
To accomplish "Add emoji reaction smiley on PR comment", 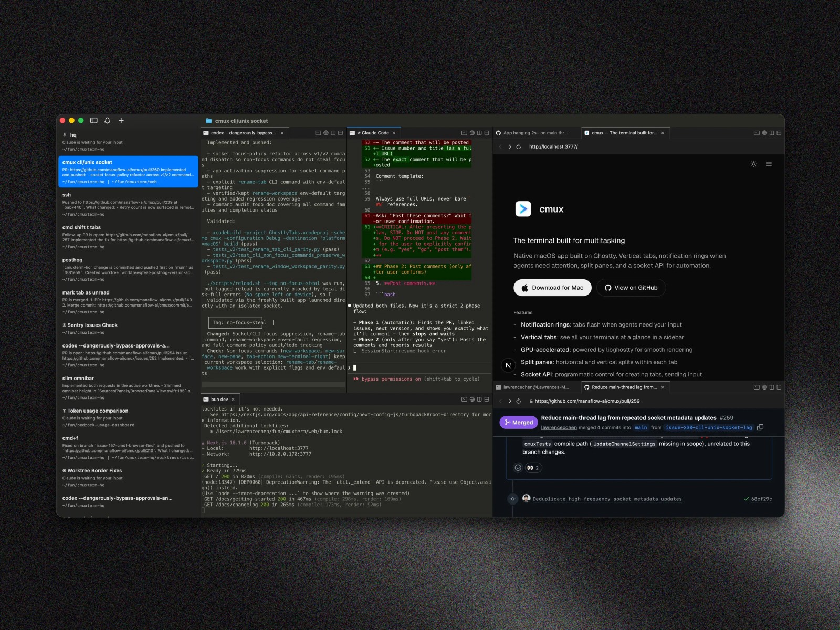I will point(518,468).
